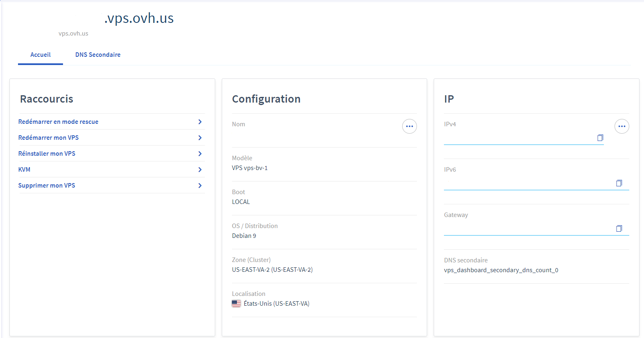Switch to the Accueil tab
Screen dimensions: 644x338
pyautogui.click(x=41, y=55)
